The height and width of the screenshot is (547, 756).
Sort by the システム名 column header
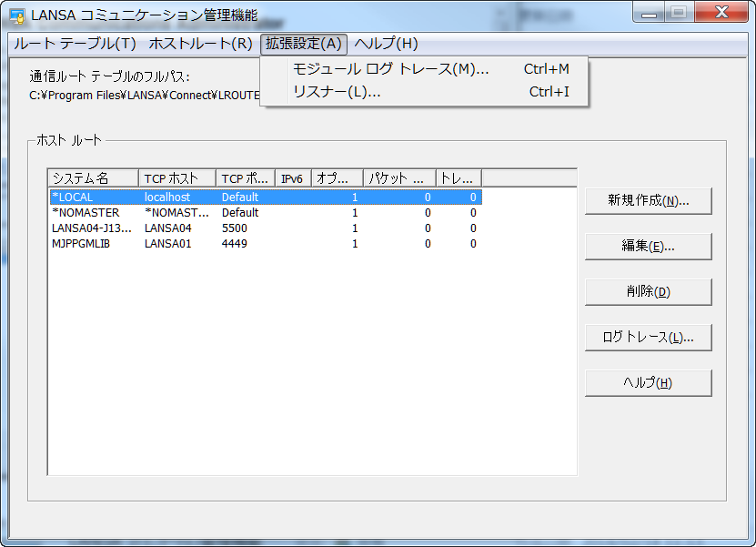point(94,178)
